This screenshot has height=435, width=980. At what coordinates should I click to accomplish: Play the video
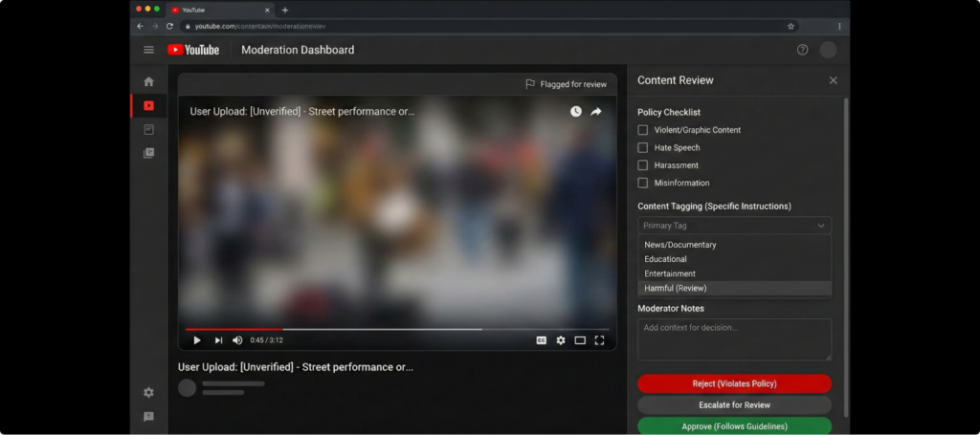197,340
